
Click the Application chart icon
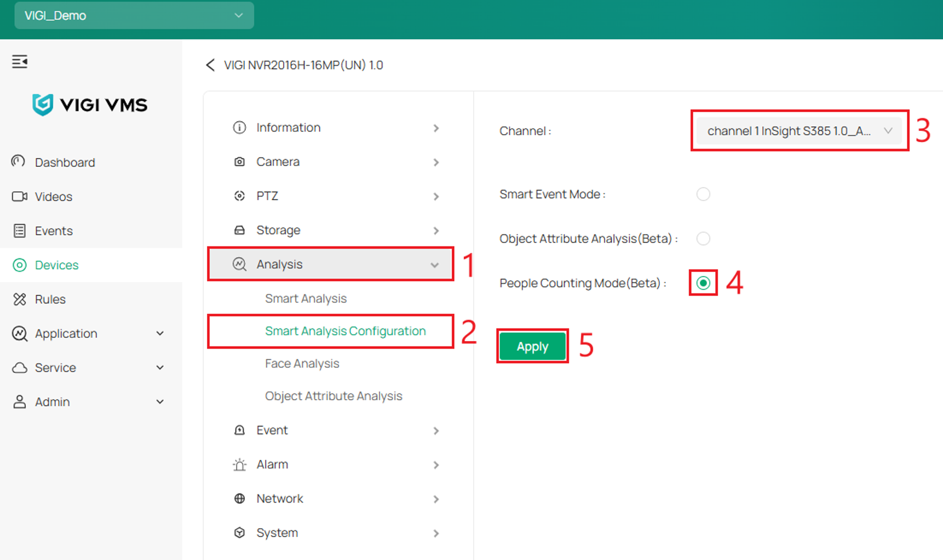coord(20,333)
